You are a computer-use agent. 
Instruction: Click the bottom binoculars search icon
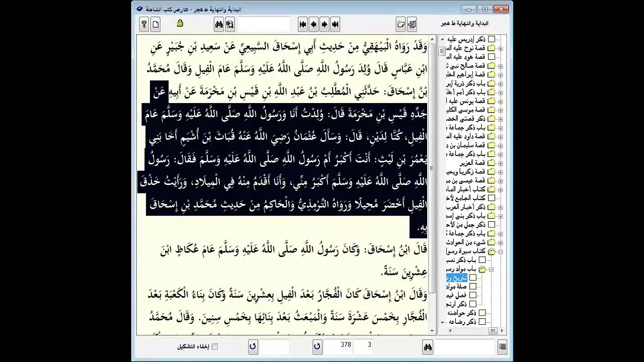pyautogui.click(x=428, y=346)
